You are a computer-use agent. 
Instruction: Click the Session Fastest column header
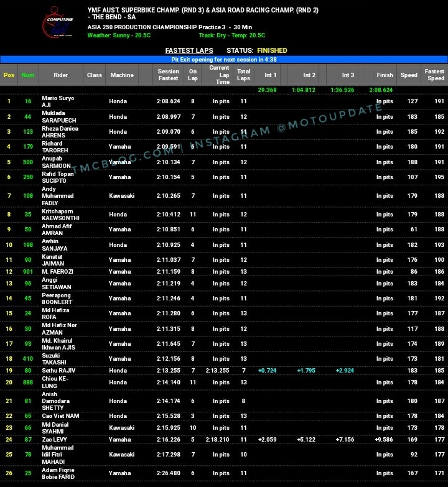tap(168, 75)
